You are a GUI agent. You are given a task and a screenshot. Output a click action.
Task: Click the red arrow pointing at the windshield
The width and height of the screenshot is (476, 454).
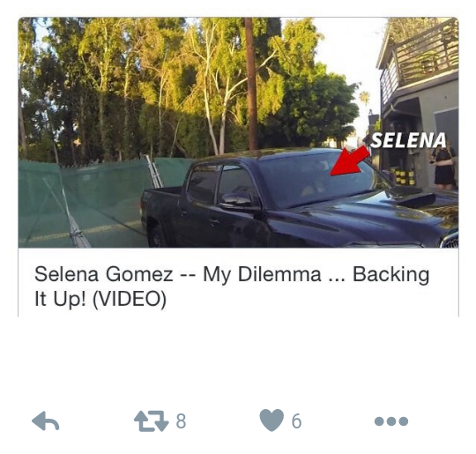pyautogui.click(x=349, y=160)
